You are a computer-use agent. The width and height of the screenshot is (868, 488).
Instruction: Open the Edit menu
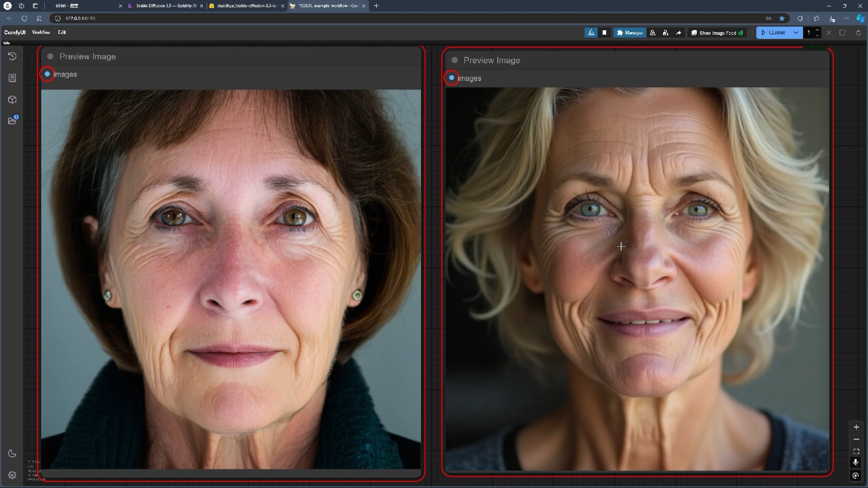[62, 33]
